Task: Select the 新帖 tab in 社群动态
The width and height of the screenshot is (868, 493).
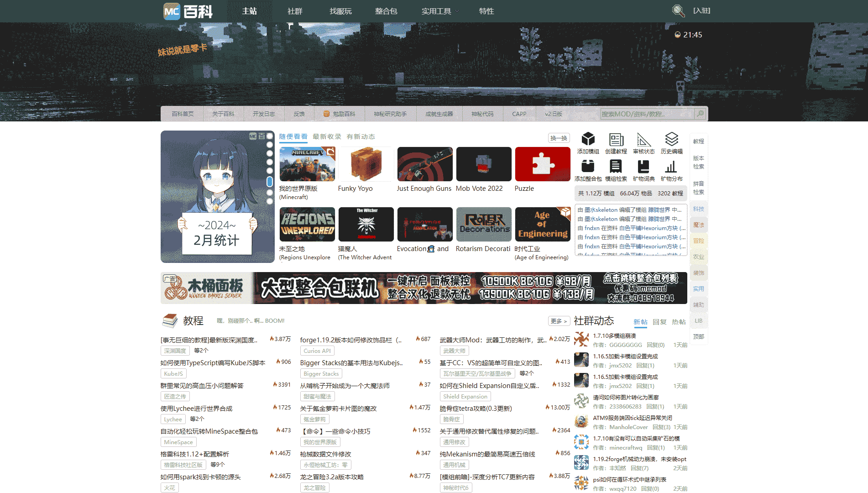Action: point(640,322)
